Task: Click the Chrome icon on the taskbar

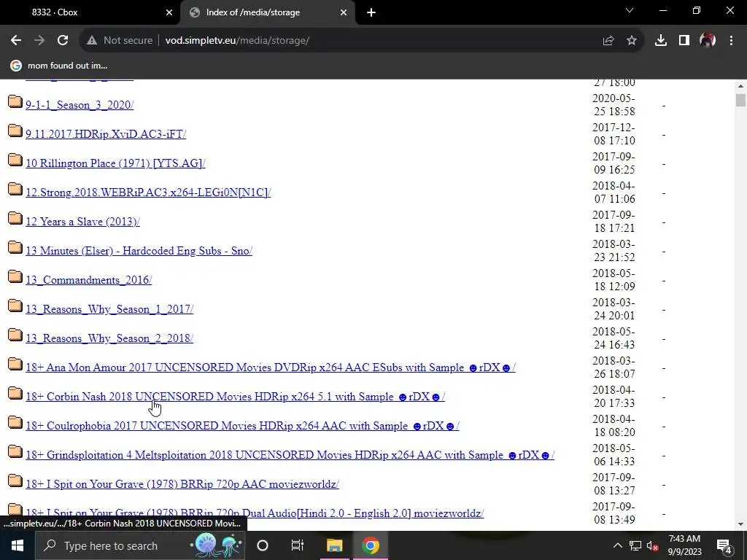Action: pyautogui.click(x=370, y=545)
